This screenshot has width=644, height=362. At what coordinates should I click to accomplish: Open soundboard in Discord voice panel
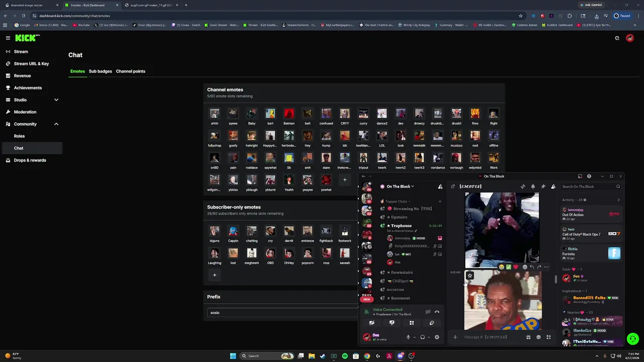click(432, 323)
